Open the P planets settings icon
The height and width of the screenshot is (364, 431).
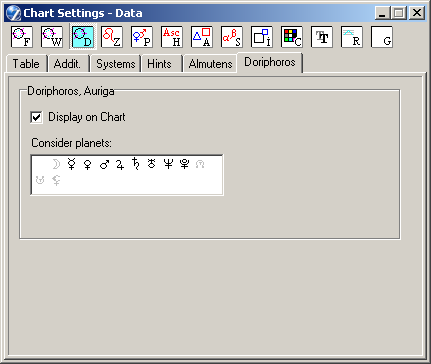(x=142, y=37)
